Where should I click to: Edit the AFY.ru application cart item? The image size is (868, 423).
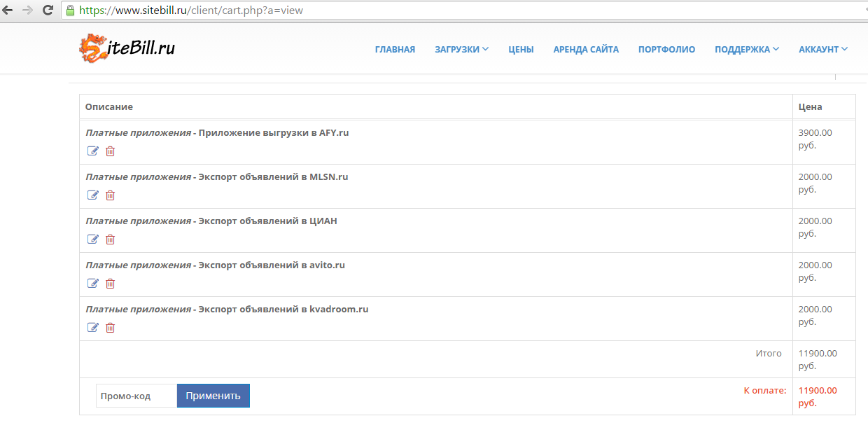[92, 151]
